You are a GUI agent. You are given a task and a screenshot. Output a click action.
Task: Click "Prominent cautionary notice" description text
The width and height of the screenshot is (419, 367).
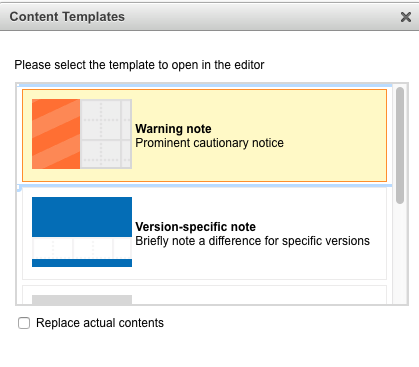[209, 143]
